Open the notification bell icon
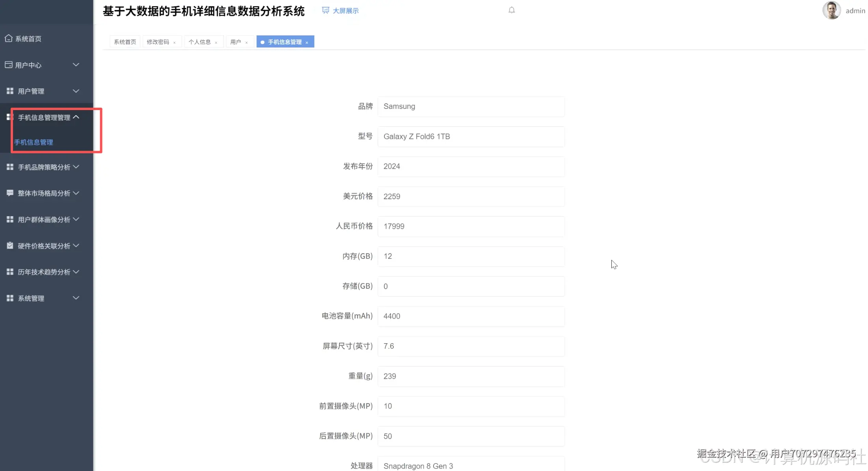This screenshot has width=868, height=471. [x=511, y=10]
